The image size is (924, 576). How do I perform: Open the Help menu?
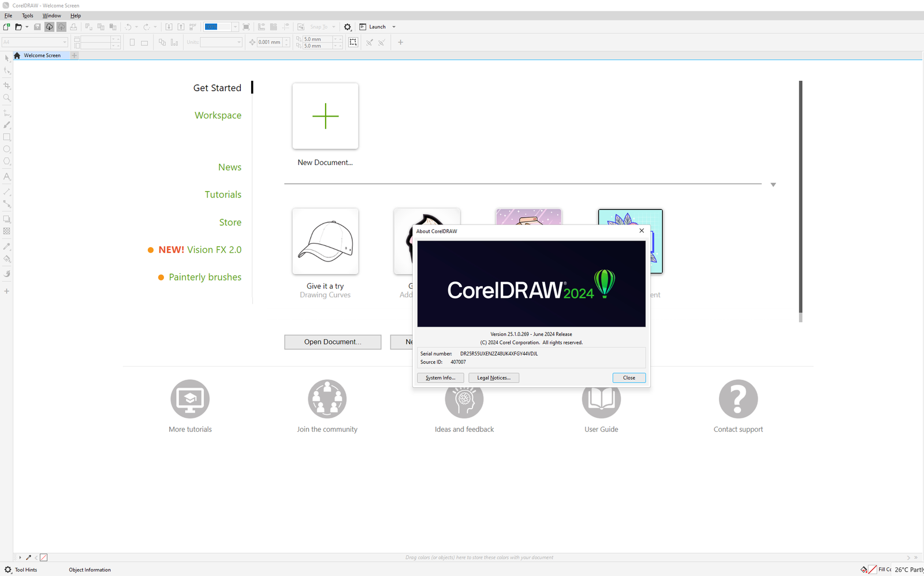(76, 16)
